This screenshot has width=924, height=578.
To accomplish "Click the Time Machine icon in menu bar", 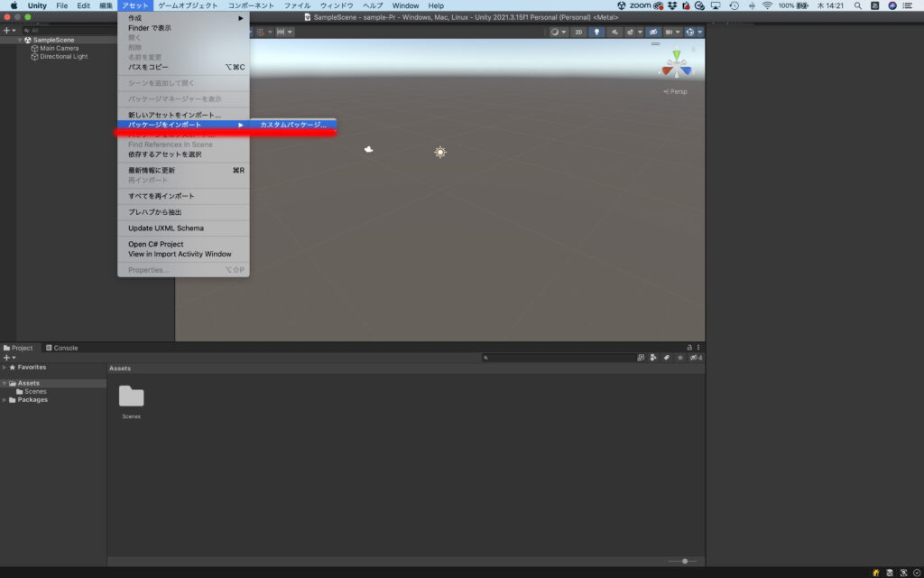I will [734, 6].
